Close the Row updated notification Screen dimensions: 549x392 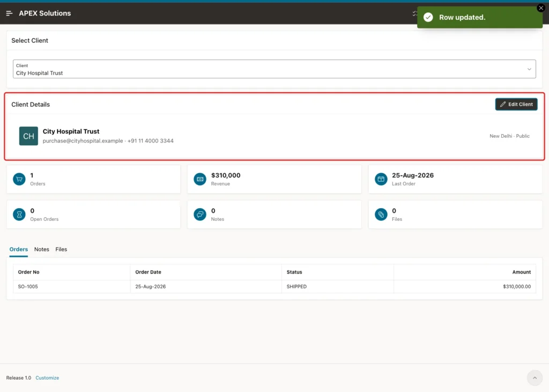click(x=541, y=8)
